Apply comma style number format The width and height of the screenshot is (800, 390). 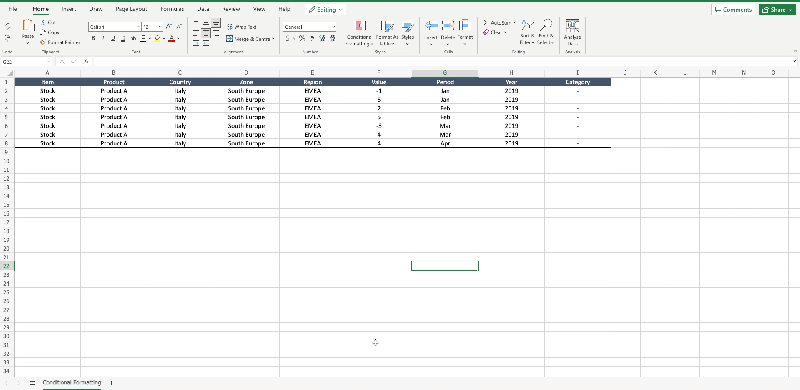click(x=312, y=38)
